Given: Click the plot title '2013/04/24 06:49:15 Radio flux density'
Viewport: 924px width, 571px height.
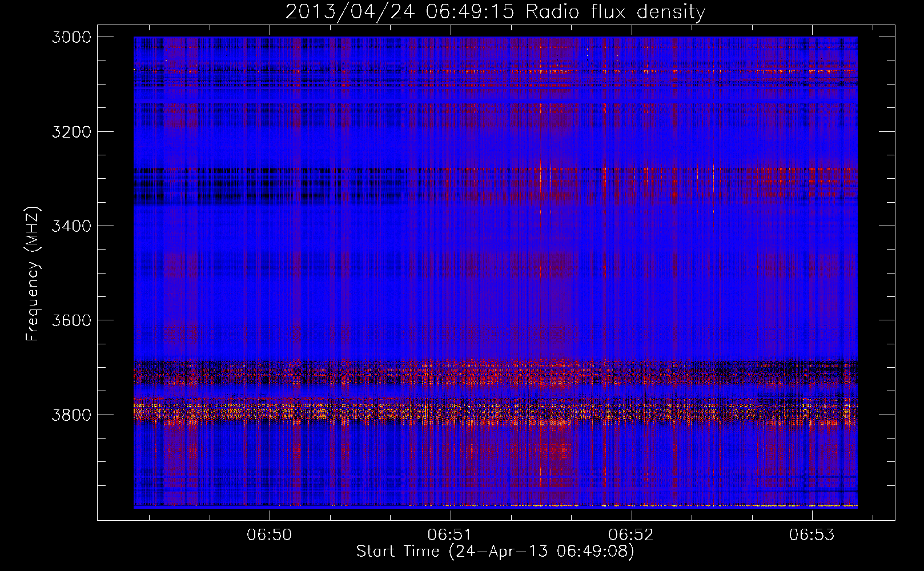Looking at the screenshot, I should pyautogui.click(x=495, y=12).
